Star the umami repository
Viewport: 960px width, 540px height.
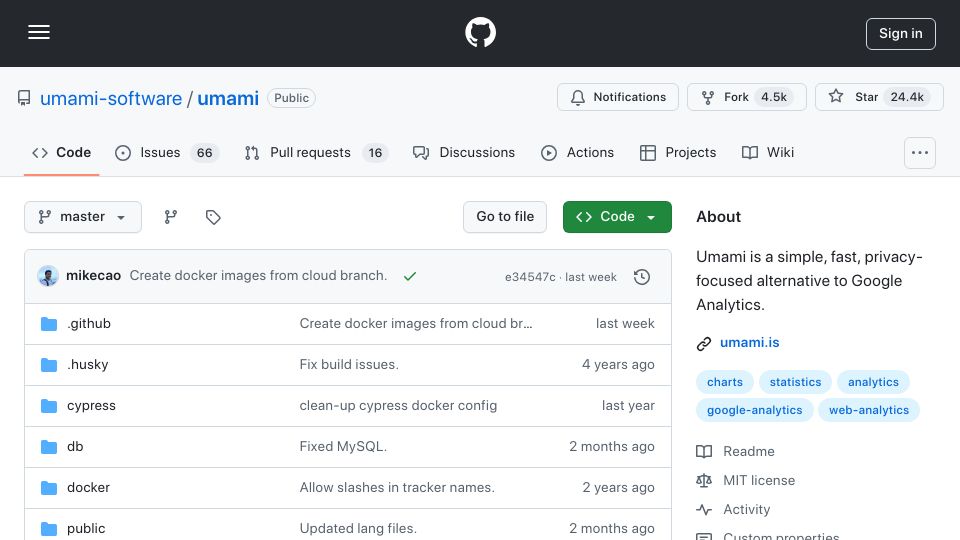point(879,97)
